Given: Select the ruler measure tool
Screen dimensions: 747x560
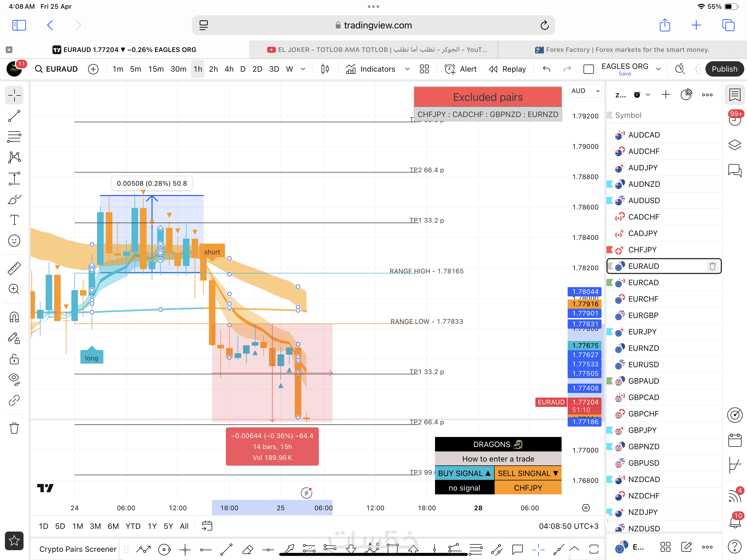Looking at the screenshot, I should coord(14,268).
